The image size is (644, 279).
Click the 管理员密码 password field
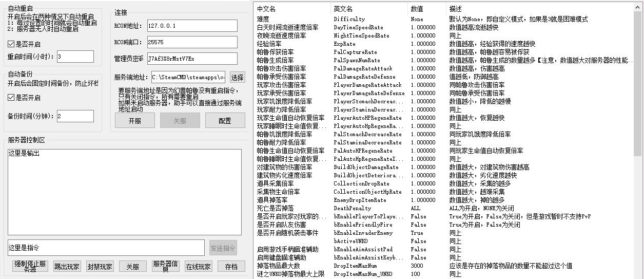192,59
